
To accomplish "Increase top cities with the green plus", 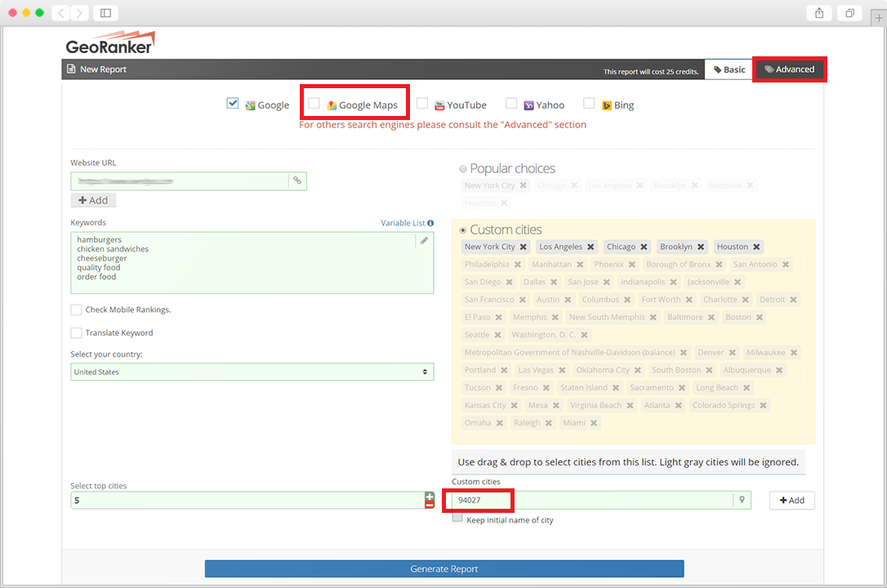I will click(x=430, y=496).
